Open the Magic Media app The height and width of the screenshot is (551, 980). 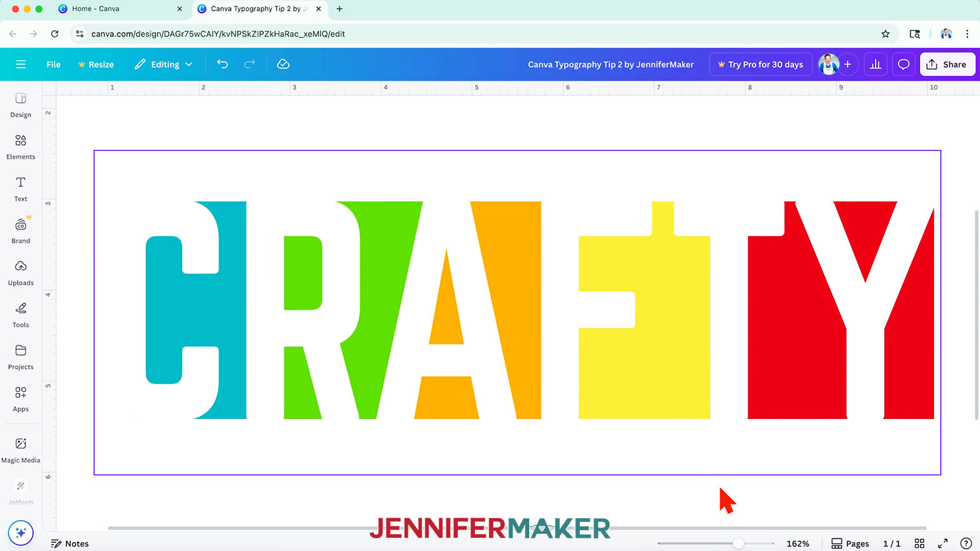coord(21,451)
